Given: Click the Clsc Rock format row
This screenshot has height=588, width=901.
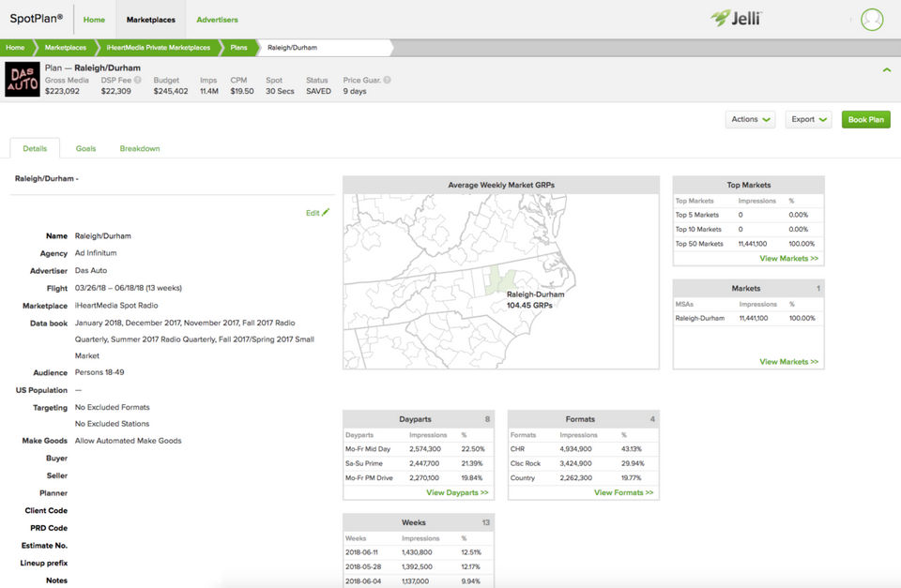Looking at the screenshot, I should coord(583,463).
